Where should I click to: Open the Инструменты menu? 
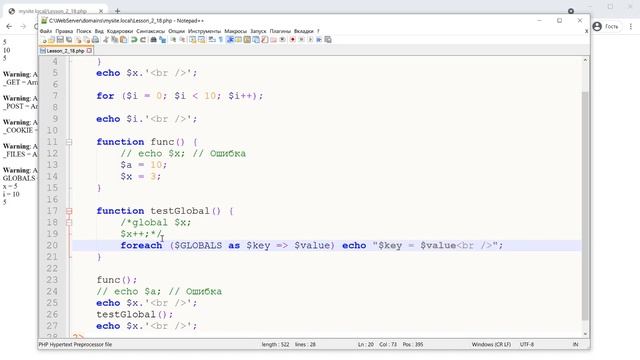[x=204, y=31]
